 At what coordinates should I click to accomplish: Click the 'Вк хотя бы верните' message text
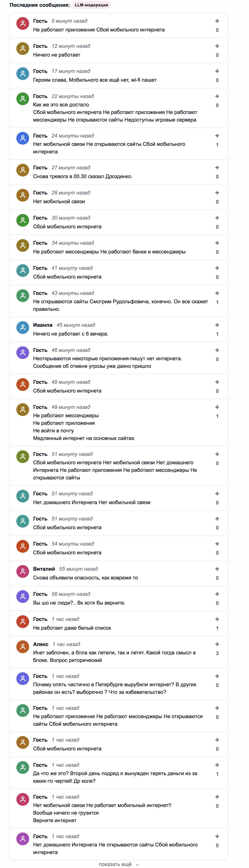tap(79, 603)
